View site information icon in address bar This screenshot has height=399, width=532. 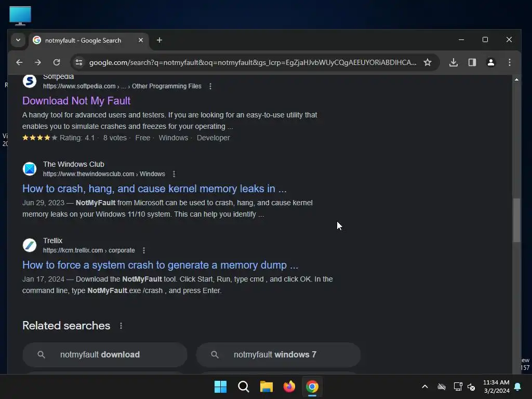pos(79,62)
